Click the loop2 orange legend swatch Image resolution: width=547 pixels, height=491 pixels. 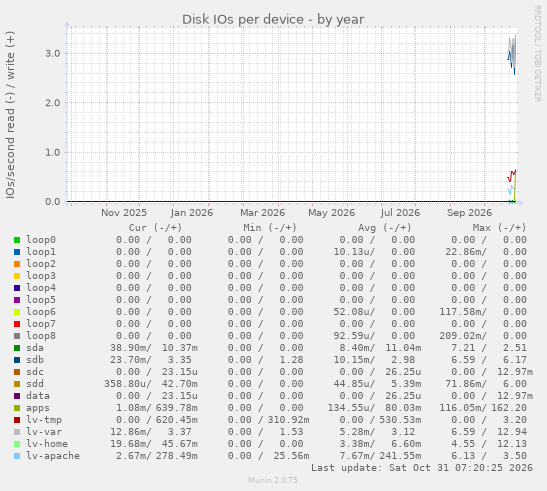pyautogui.click(x=17, y=264)
